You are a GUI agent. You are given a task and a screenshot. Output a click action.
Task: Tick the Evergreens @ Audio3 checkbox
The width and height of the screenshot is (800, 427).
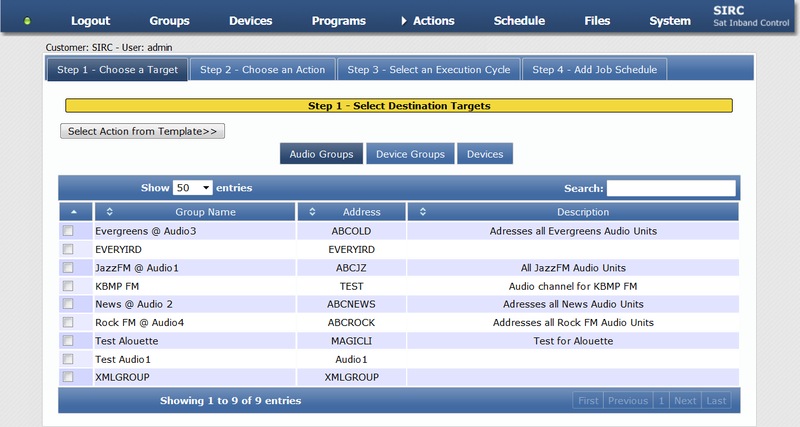(69, 231)
